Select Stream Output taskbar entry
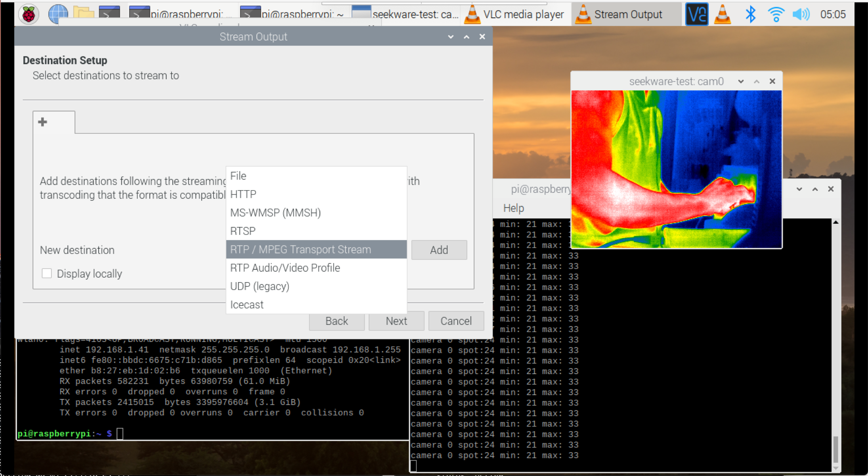This screenshot has width=868, height=476. pyautogui.click(x=626, y=14)
